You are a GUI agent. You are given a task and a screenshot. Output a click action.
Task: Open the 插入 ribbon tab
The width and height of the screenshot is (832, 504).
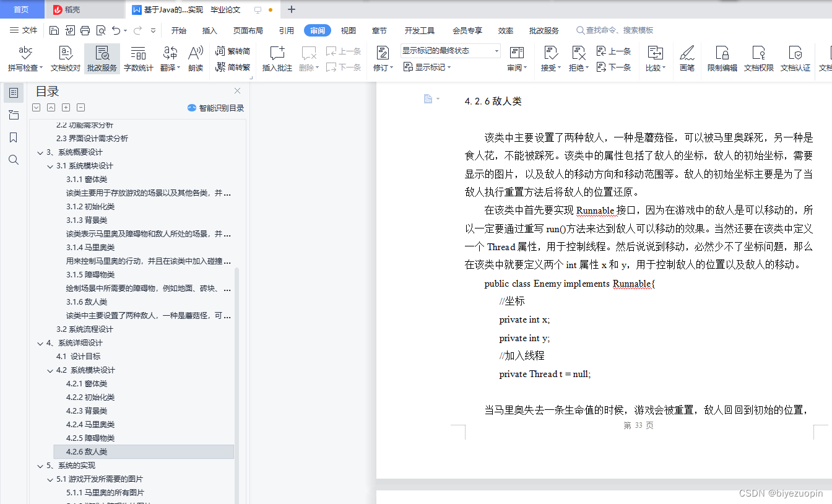click(210, 30)
